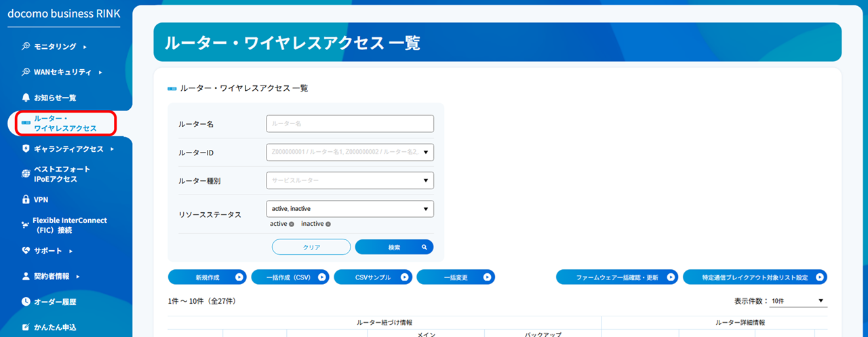Click the clock icon beside オーダー履歴

26,302
